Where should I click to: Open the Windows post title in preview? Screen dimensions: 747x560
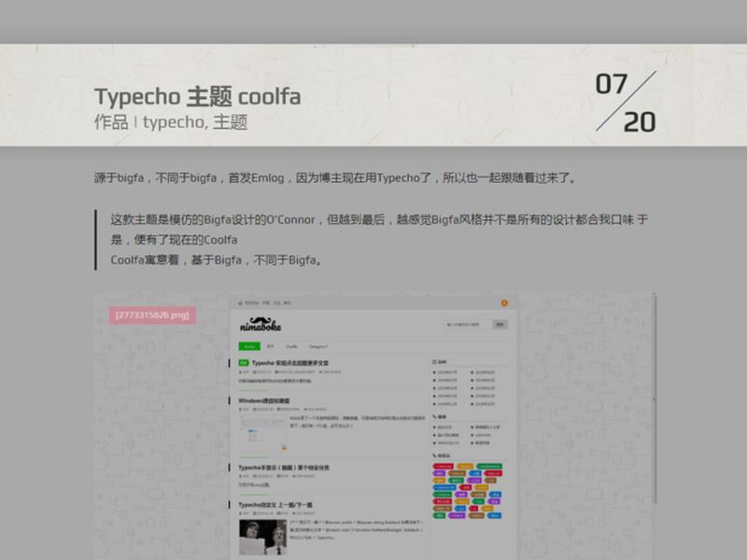click(x=264, y=400)
